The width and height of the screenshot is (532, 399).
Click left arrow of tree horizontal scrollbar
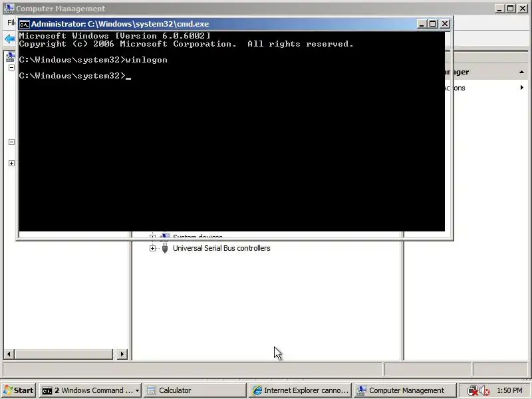tap(9, 354)
